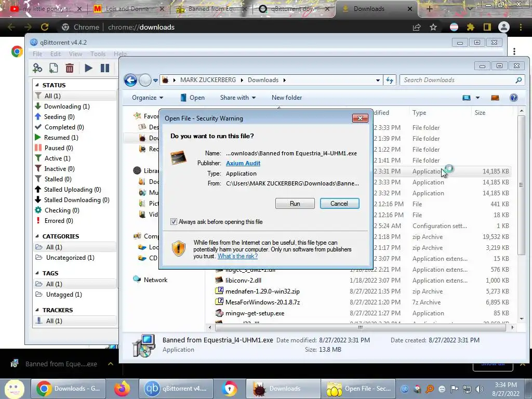Screen dimensions: 532x399
Task: Click the Explorer refresh button next to address bar
Action: 390,80
